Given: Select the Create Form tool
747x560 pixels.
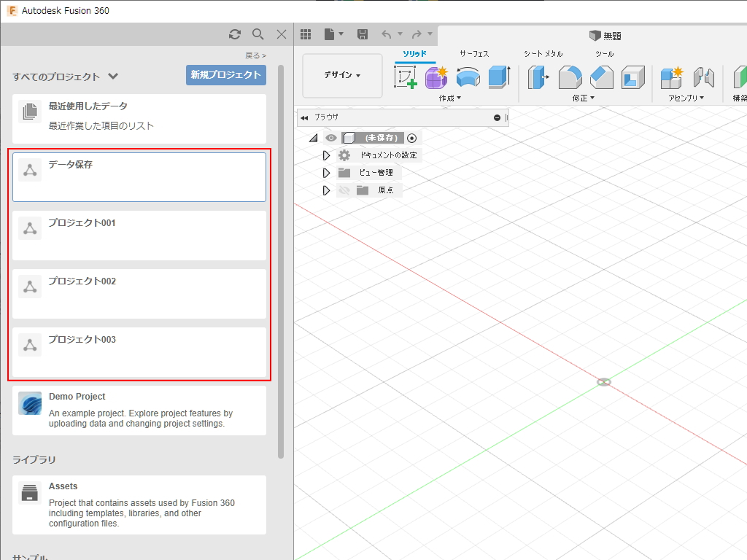Looking at the screenshot, I should tap(436, 77).
